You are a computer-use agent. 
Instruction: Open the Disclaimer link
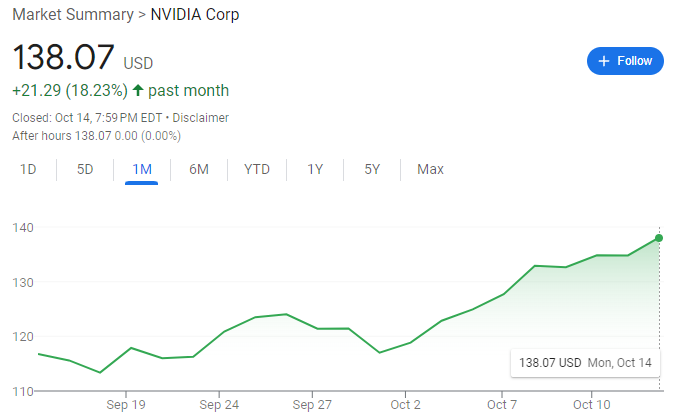coord(200,118)
